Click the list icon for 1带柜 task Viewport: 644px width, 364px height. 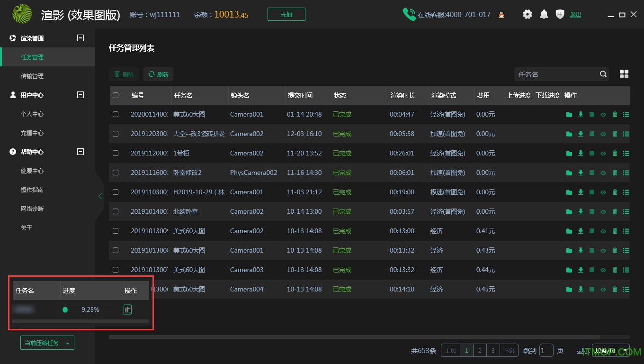coord(626,154)
